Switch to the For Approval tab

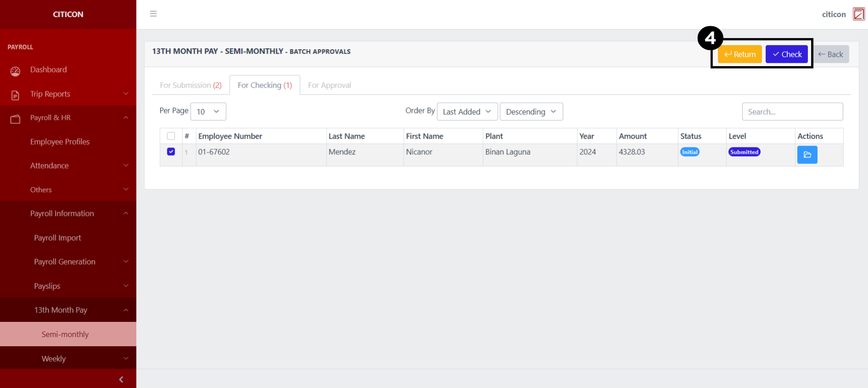[x=329, y=85]
